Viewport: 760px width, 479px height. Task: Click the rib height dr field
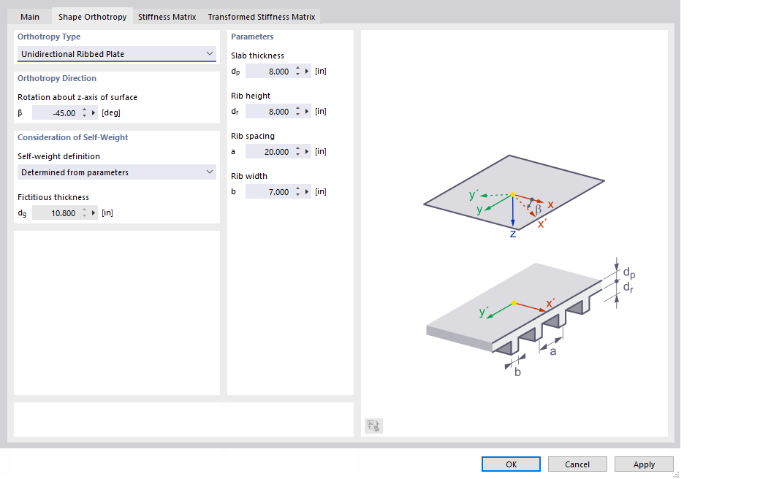[268, 112]
